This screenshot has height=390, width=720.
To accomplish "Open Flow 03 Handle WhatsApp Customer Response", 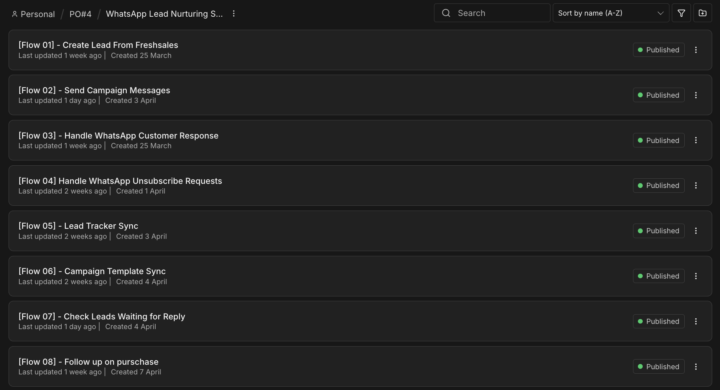I will 360,140.
